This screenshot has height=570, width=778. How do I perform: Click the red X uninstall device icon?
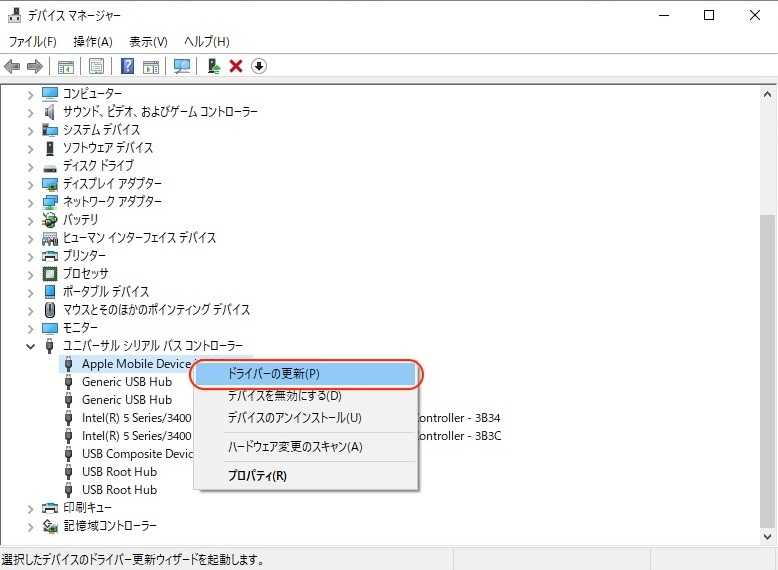[x=236, y=66]
